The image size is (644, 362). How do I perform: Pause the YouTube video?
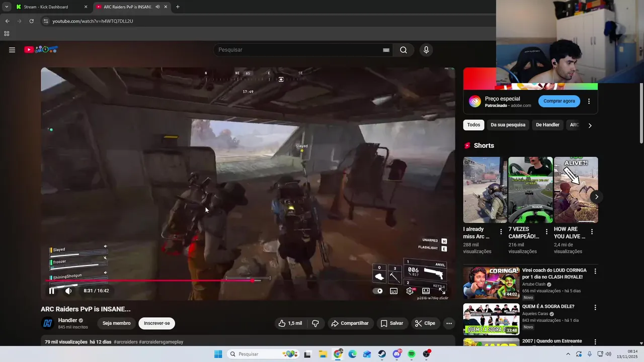point(52,291)
